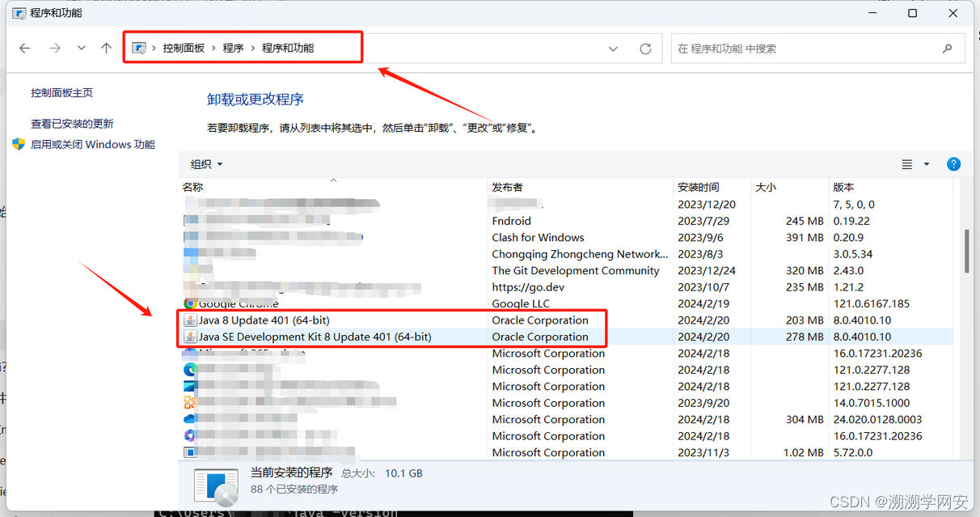
Task: Click the control panel icon in address bar
Action: tap(139, 49)
